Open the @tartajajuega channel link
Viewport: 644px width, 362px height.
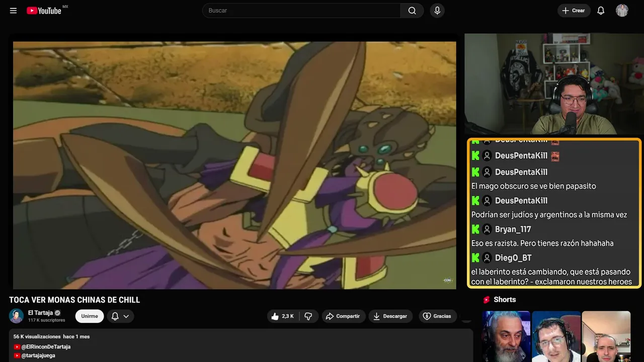coord(38,355)
